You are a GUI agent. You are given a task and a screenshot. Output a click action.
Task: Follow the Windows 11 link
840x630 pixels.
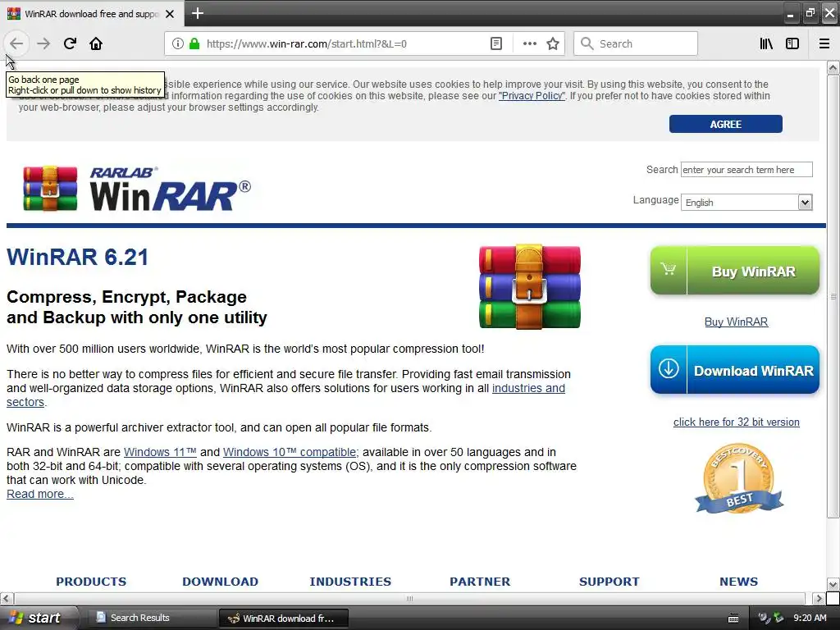click(x=160, y=452)
